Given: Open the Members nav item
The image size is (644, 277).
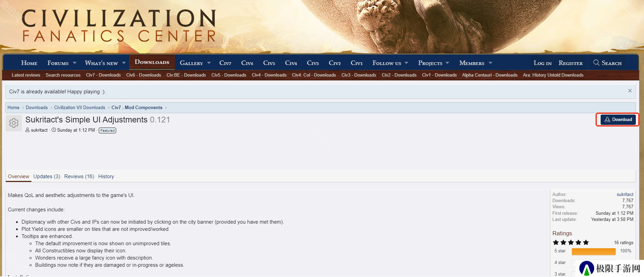Looking at the screenshot, I should 472,63.
